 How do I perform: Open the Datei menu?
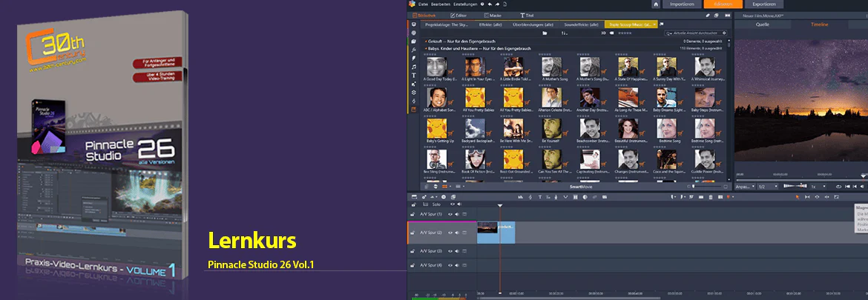tap(422, 4)
